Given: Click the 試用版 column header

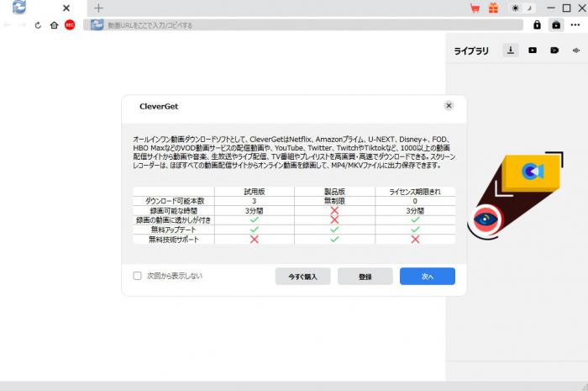Looking at the screenshot, I should 255,192.
